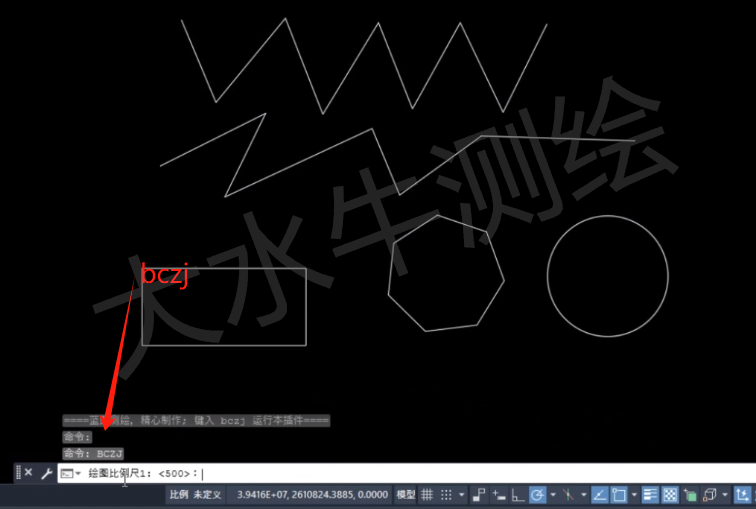This screenshot has width=756, height=509.
Task: Click the infer constraints icon
Action: click(479, 494)
